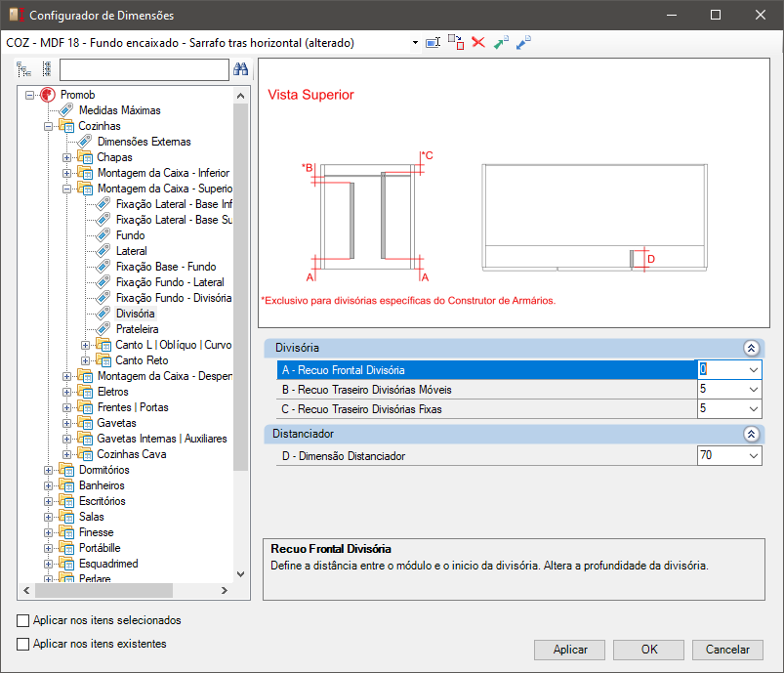Click the Gavetas folder icon
Image resolution: width=784 pixels, height=673 pixels.
[x=85, y=423]
